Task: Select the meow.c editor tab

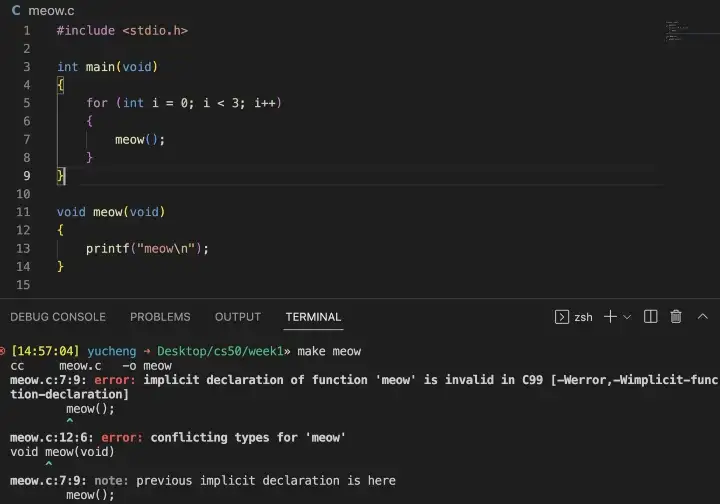Action: pyautogui.click(x=43, y=11)
